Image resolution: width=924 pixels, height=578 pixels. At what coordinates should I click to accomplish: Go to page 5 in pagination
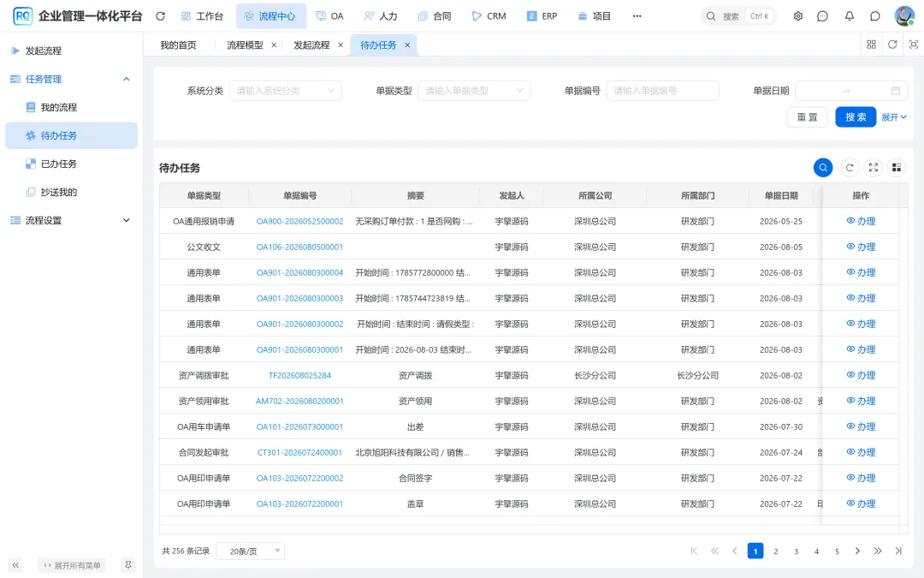coord(837,551)
